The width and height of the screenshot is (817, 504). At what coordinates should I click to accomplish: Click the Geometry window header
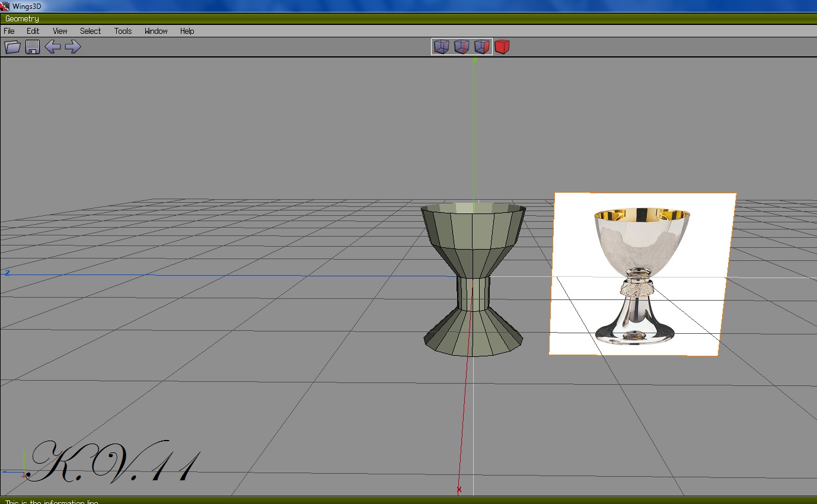[22, 18]
